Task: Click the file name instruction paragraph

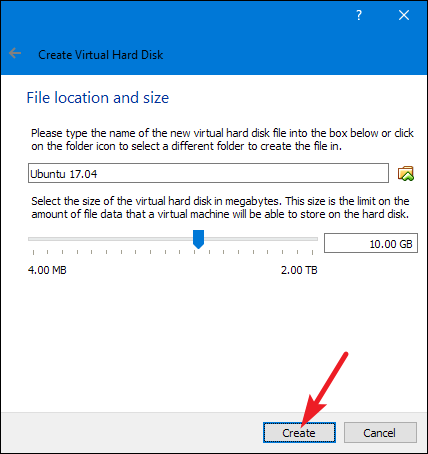Action: 222,139
